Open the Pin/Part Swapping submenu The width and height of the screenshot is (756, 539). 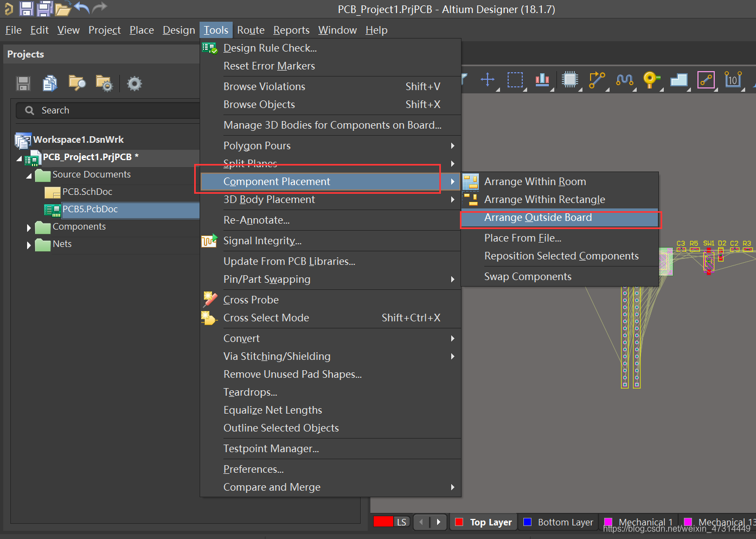point(331,279)
